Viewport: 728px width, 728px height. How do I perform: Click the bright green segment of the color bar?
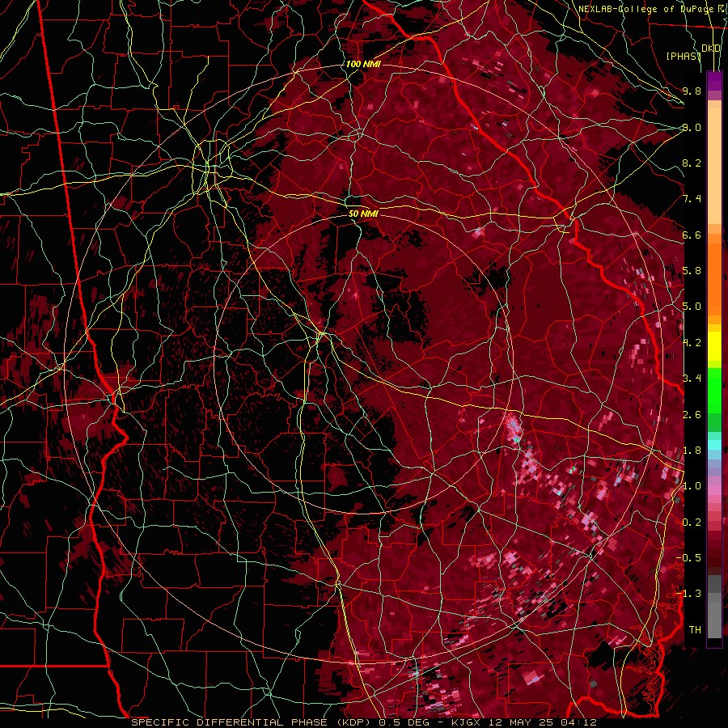pos(714,389)
